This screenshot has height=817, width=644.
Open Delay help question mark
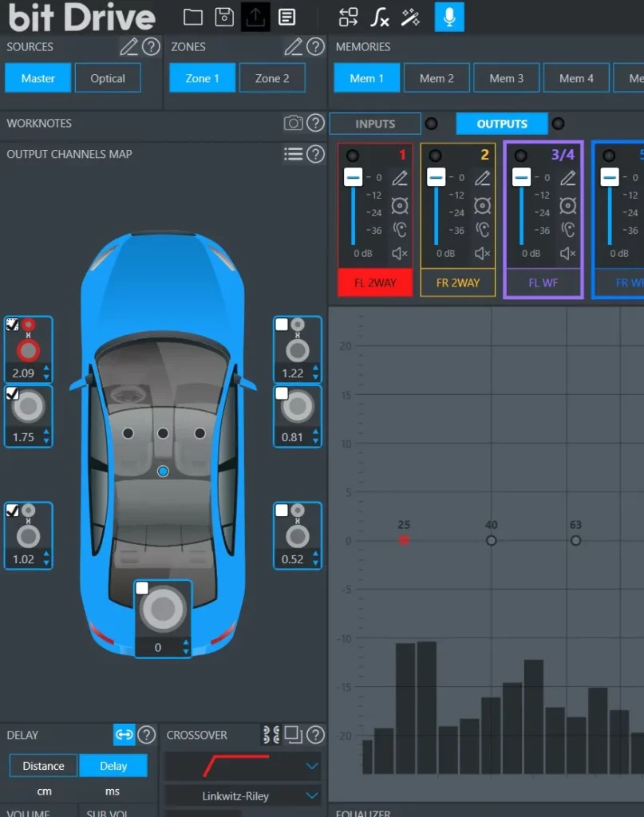[x=147, y=735]
